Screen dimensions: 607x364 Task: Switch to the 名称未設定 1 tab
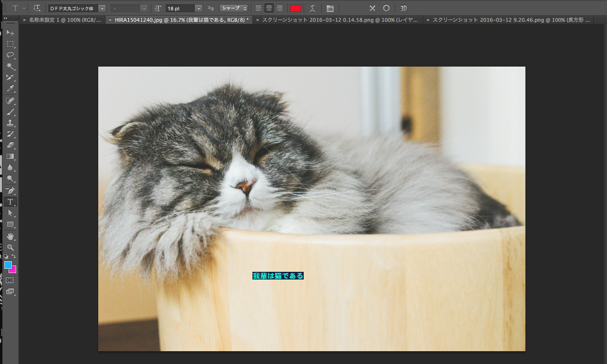(x=65, y=20)
